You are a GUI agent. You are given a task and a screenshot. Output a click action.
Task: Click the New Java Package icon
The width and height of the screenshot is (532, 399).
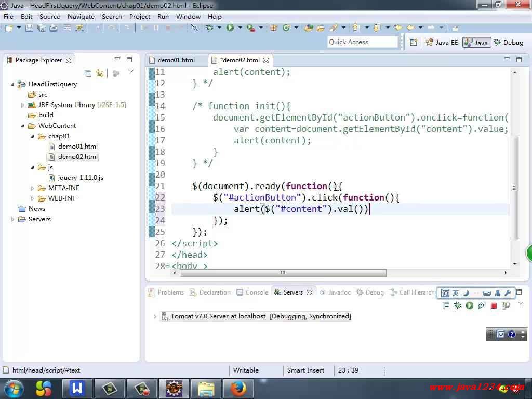273,28
